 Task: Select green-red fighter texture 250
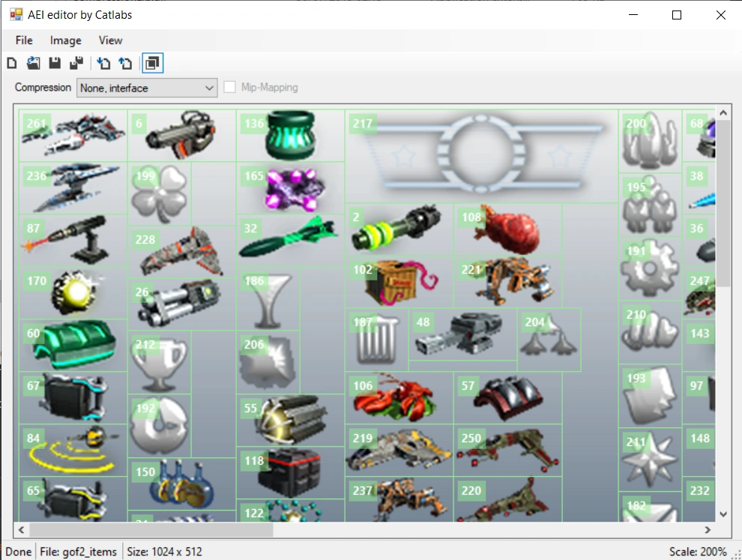click(x=508, y=451)
